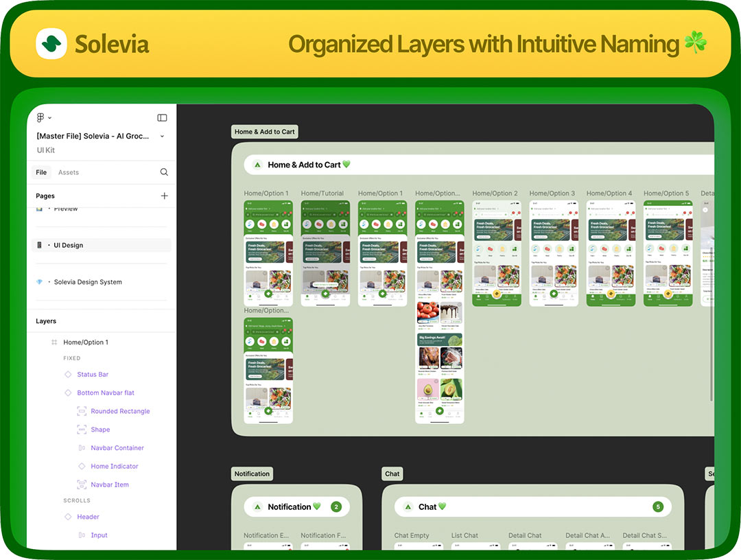The width and height of the screenshot is (741, 560).
Task: Select the File tab
Action: (x=41, y=172)
